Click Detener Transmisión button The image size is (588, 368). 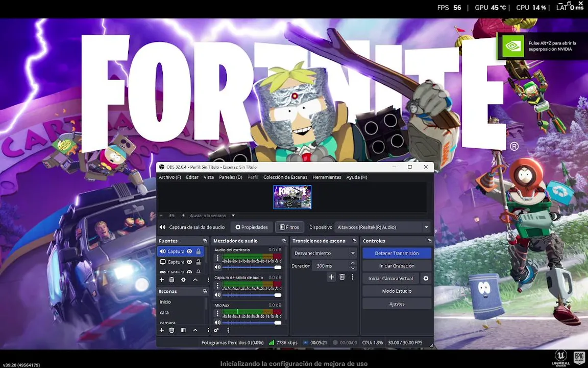[397, 254]
